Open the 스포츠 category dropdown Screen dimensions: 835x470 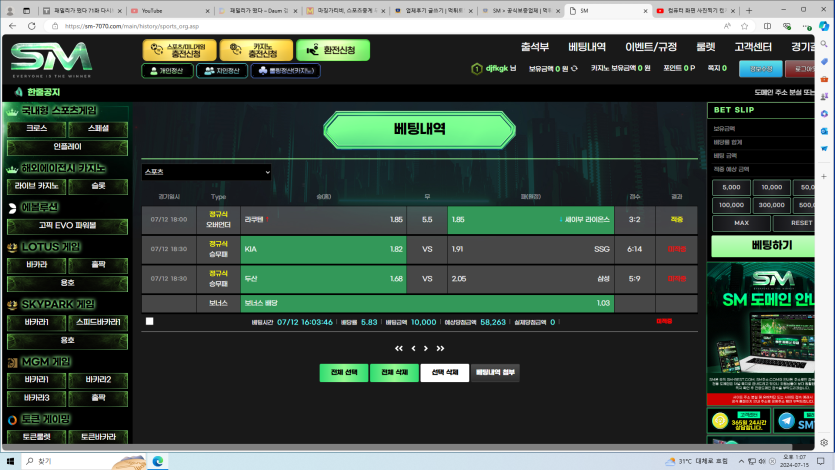point(206,172)
